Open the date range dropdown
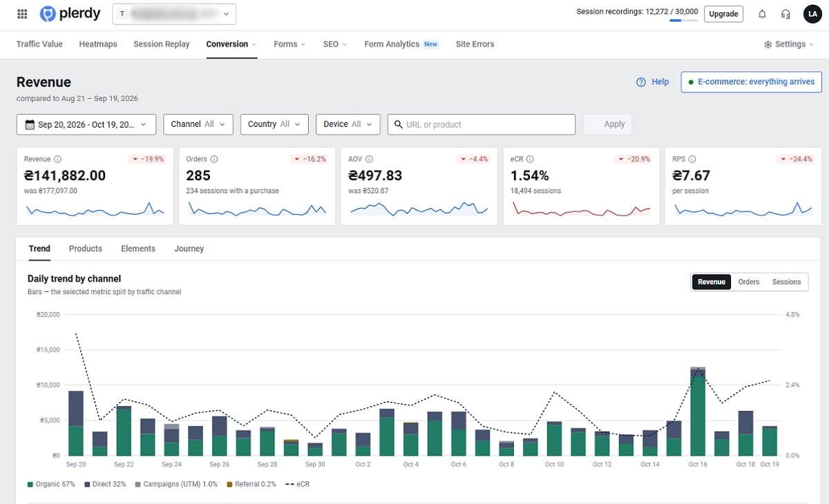The image size is (829, 504). pyautogui.click(x=86, y=125)
